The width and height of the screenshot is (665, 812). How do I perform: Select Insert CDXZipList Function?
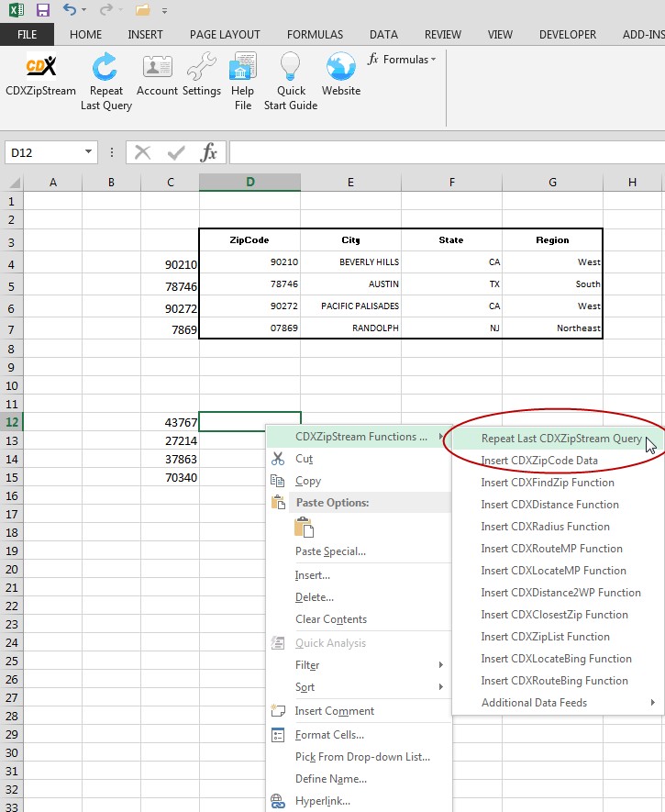click(558, 637)
